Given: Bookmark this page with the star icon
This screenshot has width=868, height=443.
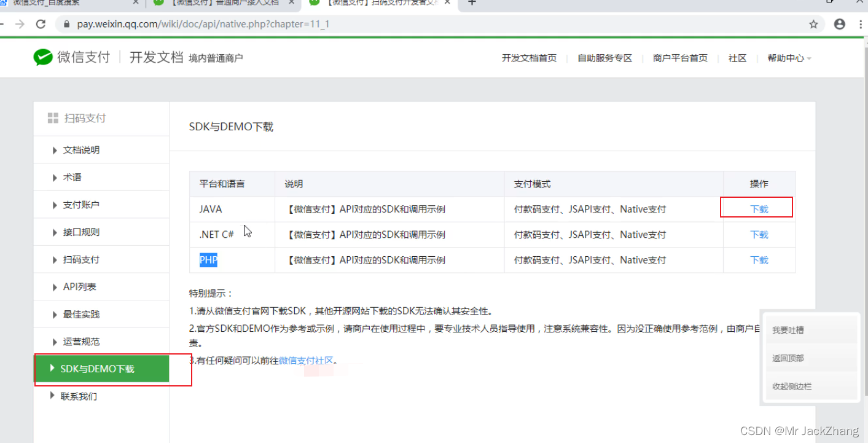Looking at the screenshot, I should [x=813, y=24].
